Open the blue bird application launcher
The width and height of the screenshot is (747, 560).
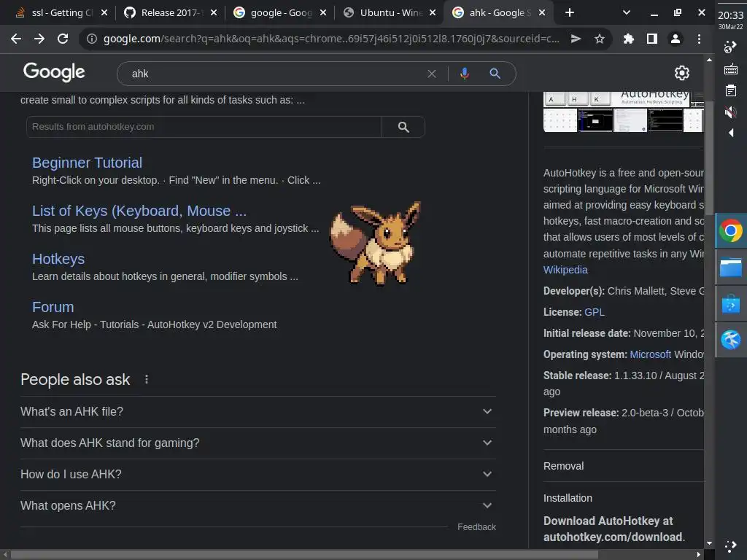[x=730, y=340]
